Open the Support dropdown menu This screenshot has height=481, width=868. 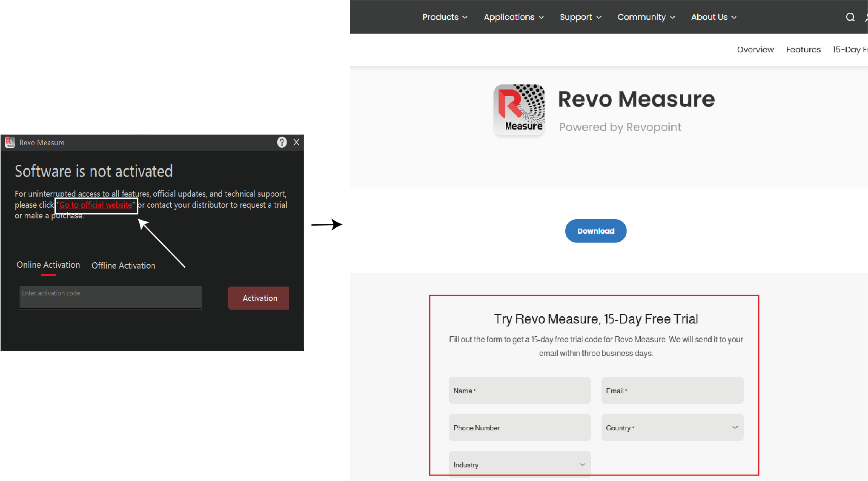point(580,17)
